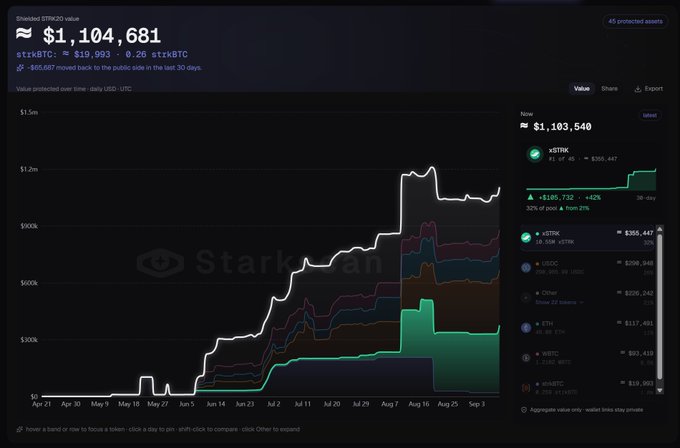The height and width of the screenshot is (448, 680).
Task: Click the 32% of pool text
Action: tap(541, 208)
